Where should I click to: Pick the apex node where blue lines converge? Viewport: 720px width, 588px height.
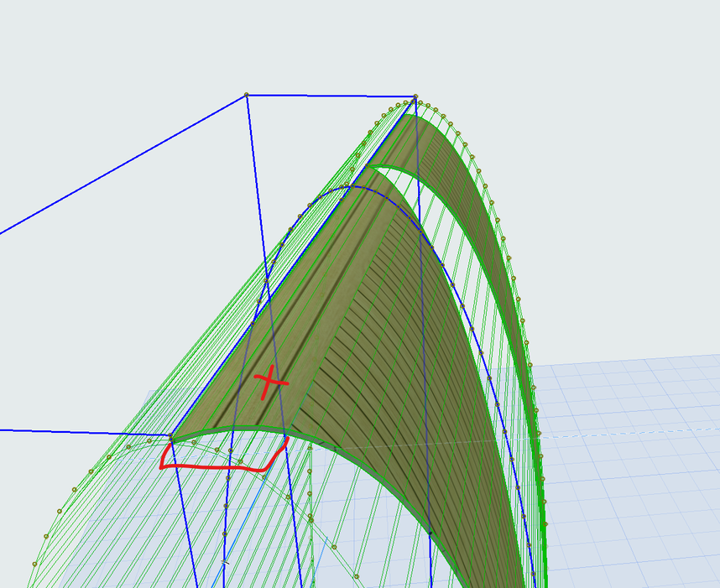tap(415, 96)
